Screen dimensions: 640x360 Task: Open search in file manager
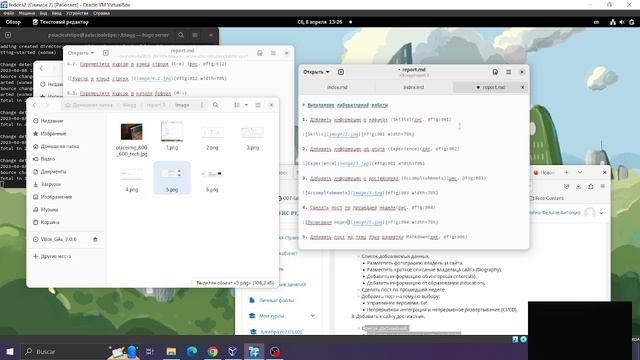tap(216, 105)
